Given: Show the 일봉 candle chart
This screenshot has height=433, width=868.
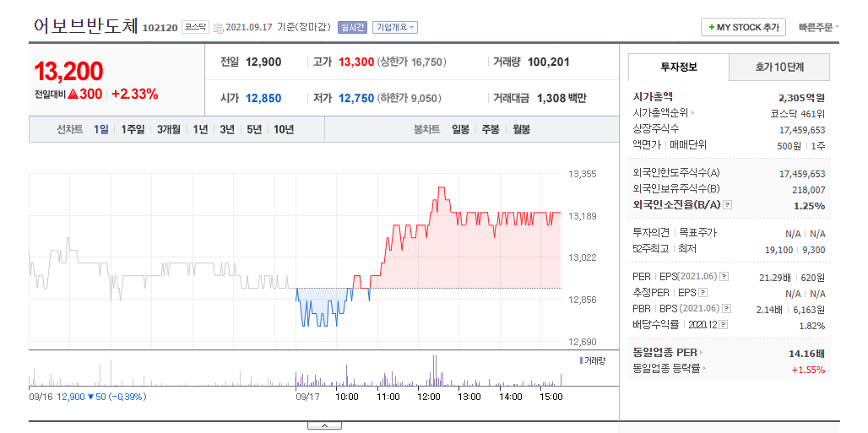Looking at the screenshot, I should click(x=460, y=130).
